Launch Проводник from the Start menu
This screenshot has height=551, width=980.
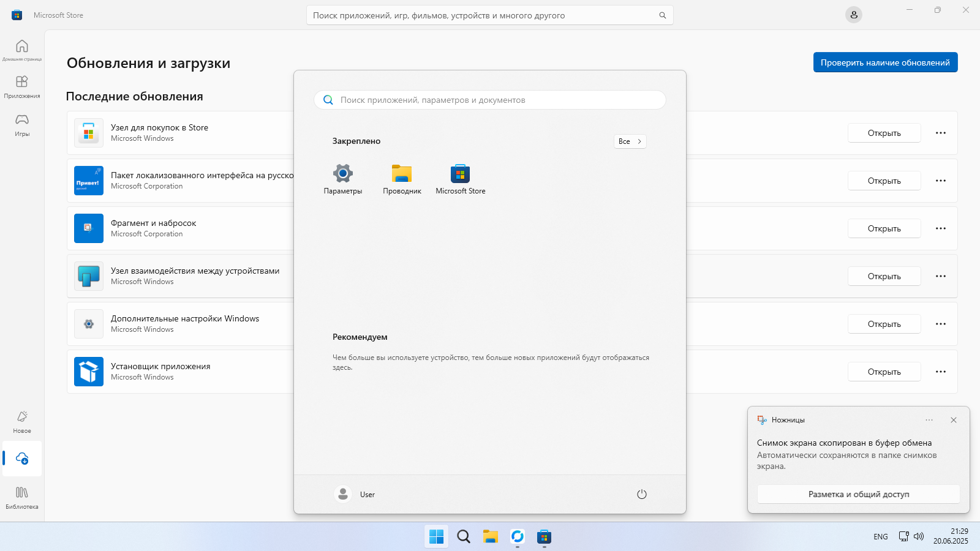402,179
